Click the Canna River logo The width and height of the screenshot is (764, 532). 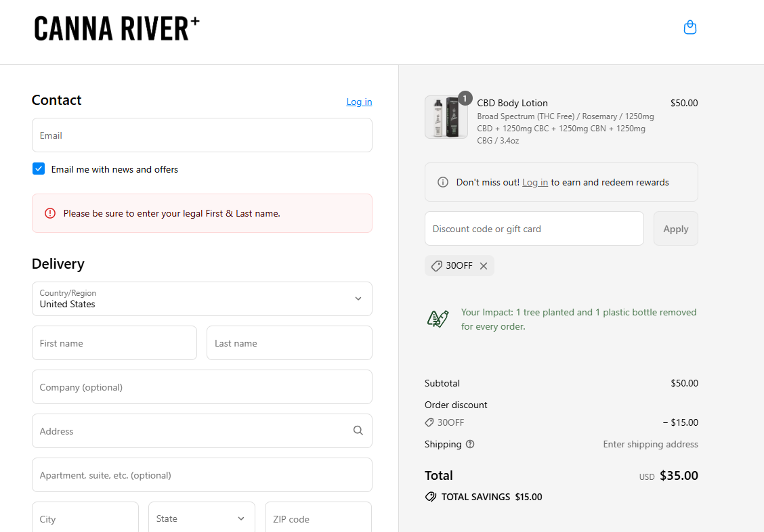[117, 28]
